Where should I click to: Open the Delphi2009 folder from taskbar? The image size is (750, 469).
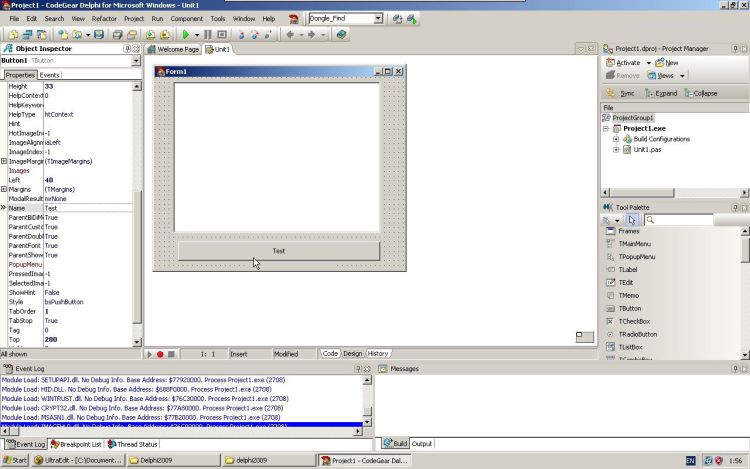tap(173, 460)
